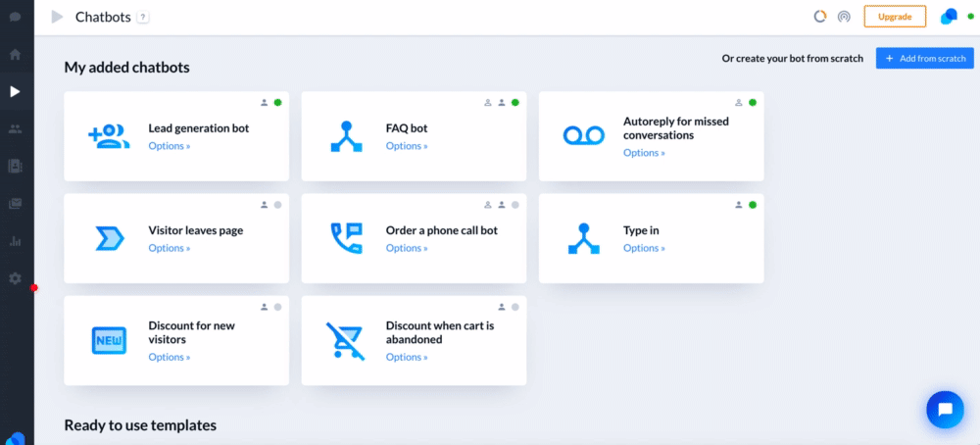Click the person icon on Autoreply for missed conversations card
980x445 pixels.
point(739,103)
